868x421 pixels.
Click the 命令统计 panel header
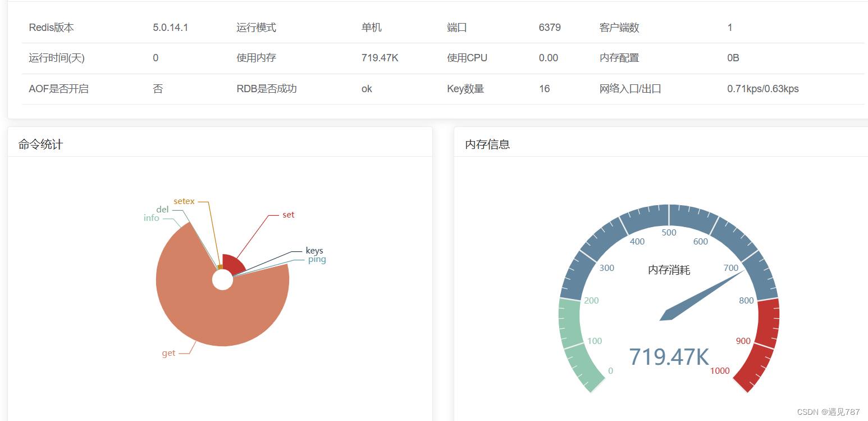click(x=39, y=144)
